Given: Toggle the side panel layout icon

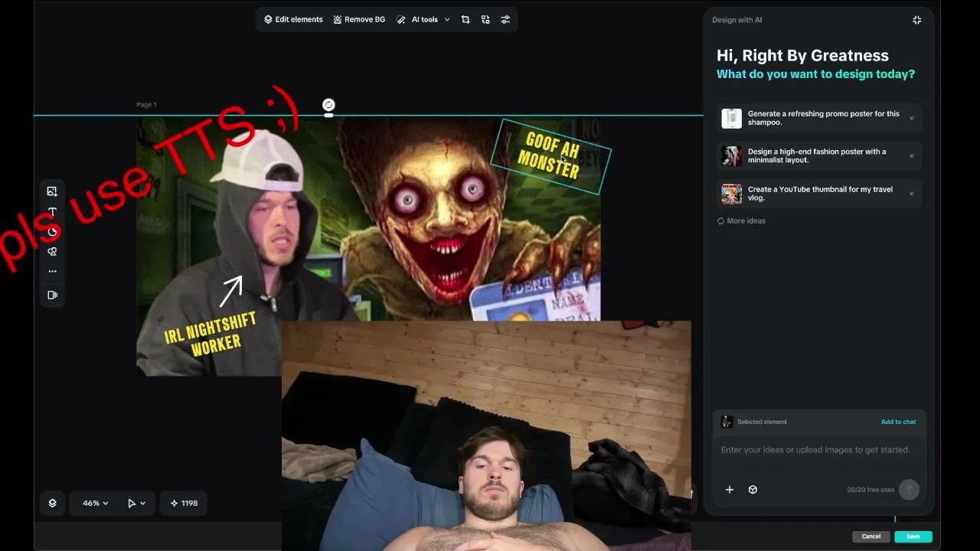Looking at the screenshot, I should [x=52, y=295].
